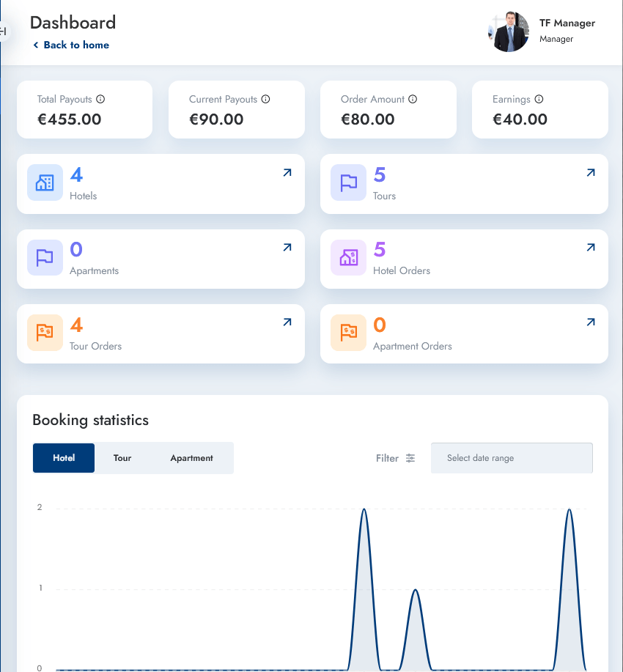Click the TF Manager name
The width and height of the screenshot is (623, 672).
567,23
